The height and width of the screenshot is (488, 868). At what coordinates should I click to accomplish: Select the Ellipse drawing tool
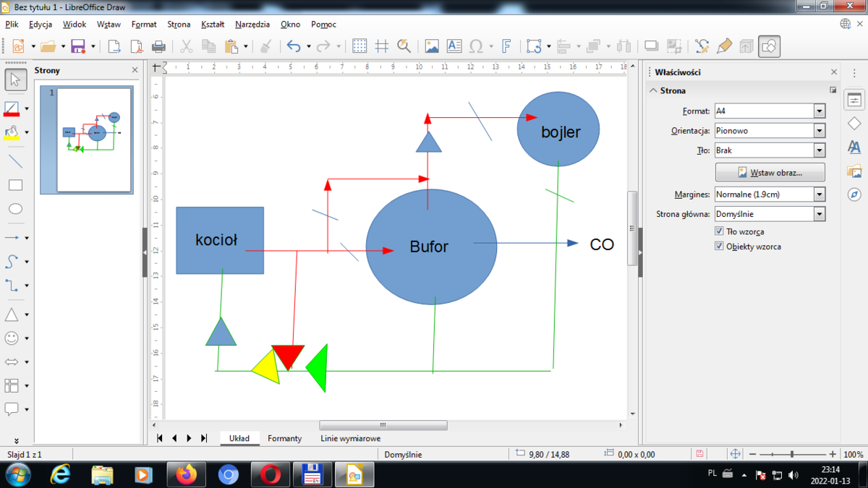(14, 209)
